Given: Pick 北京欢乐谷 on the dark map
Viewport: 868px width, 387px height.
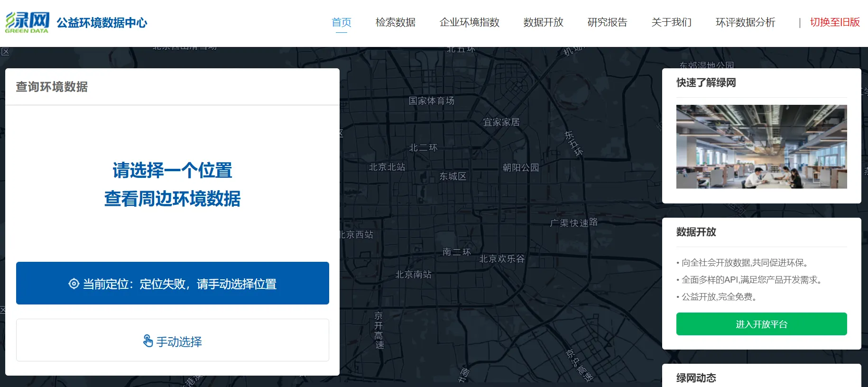Looking at the screenshot, I should (x=502, y=259).
